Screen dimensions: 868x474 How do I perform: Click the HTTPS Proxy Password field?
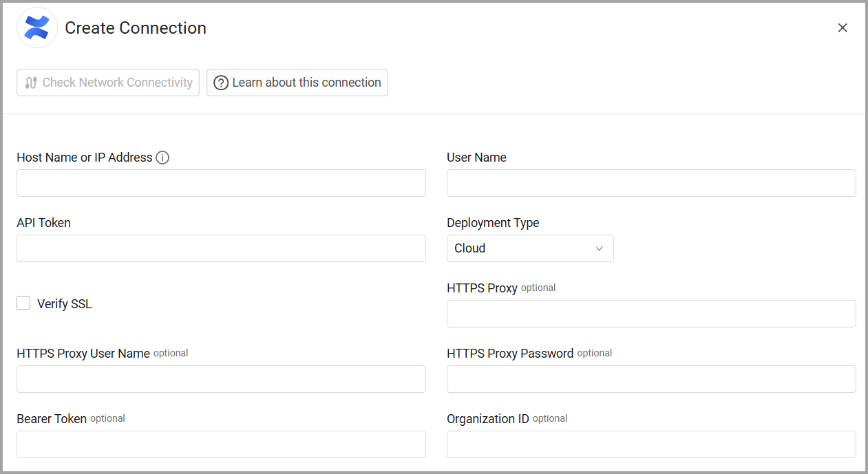pyautogui.click(x=651, y=379)
